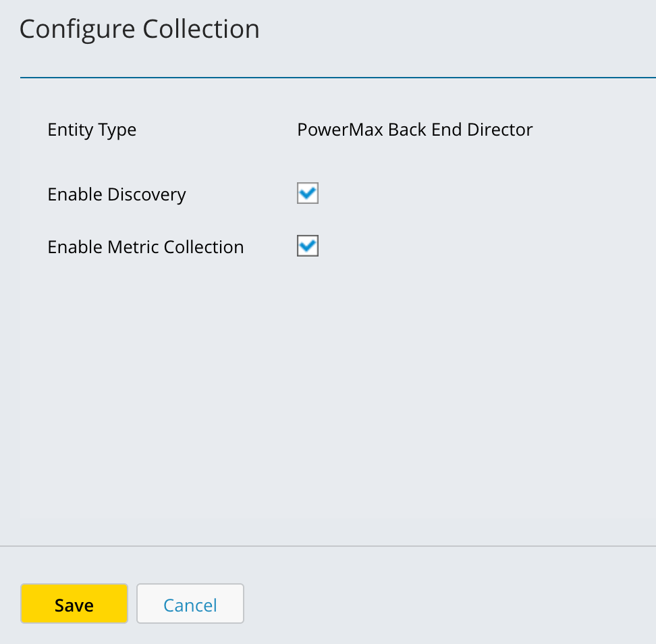Click the PowerMax Back End Director value
This screenshot has height=644, width=656.
[415, 130]
